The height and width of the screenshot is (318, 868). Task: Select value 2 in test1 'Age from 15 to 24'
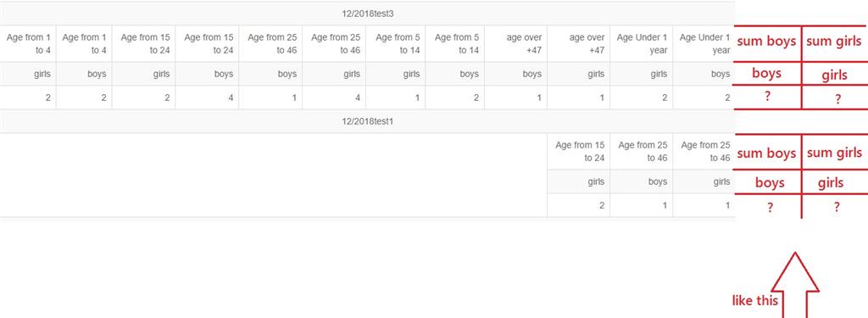602,205
